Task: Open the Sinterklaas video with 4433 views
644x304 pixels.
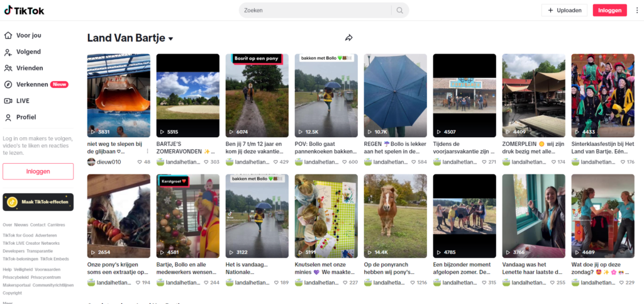Action: point(603,95)
